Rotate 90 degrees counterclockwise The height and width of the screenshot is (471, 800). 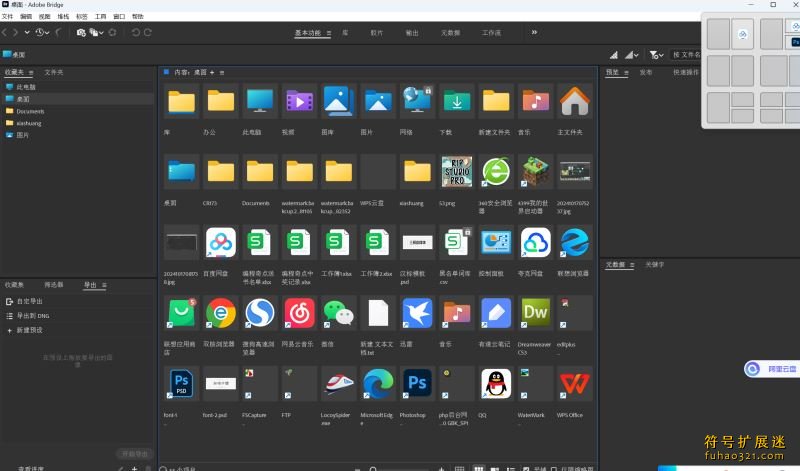coord(135,32)
